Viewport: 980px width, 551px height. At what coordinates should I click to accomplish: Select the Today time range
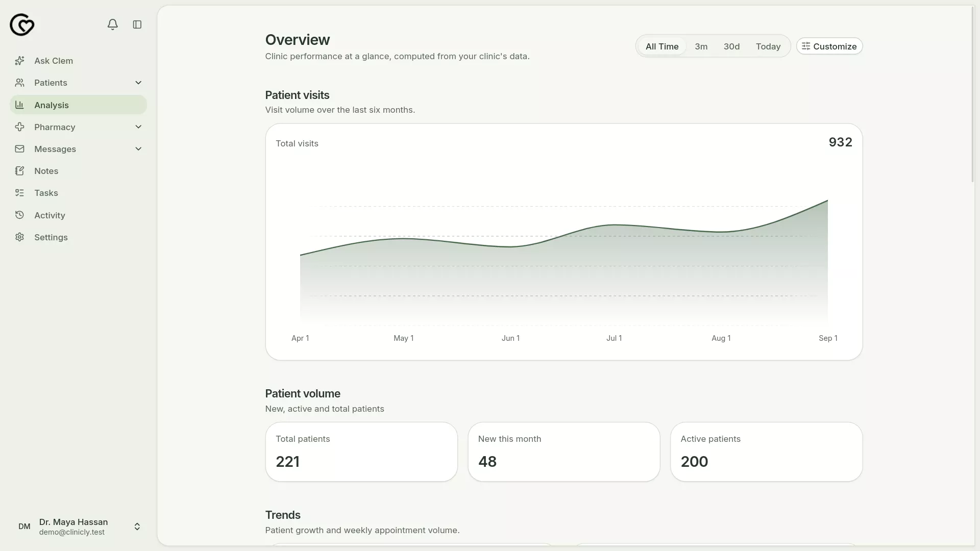(x=768, y=46)
